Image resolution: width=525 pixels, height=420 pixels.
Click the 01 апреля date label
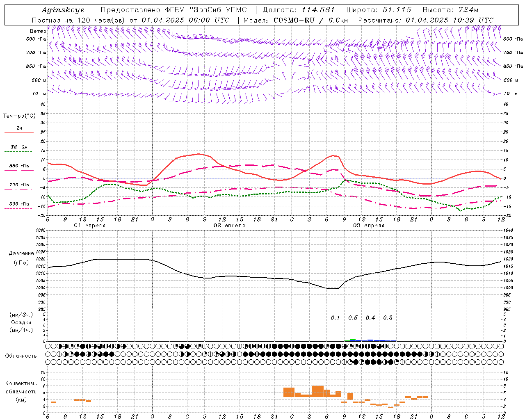pos(89,226)
